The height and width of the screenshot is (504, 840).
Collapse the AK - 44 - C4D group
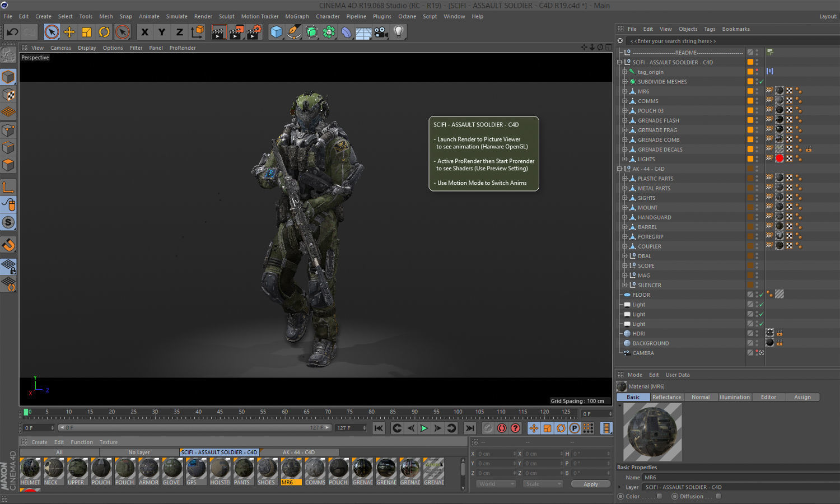coord(619,169)
